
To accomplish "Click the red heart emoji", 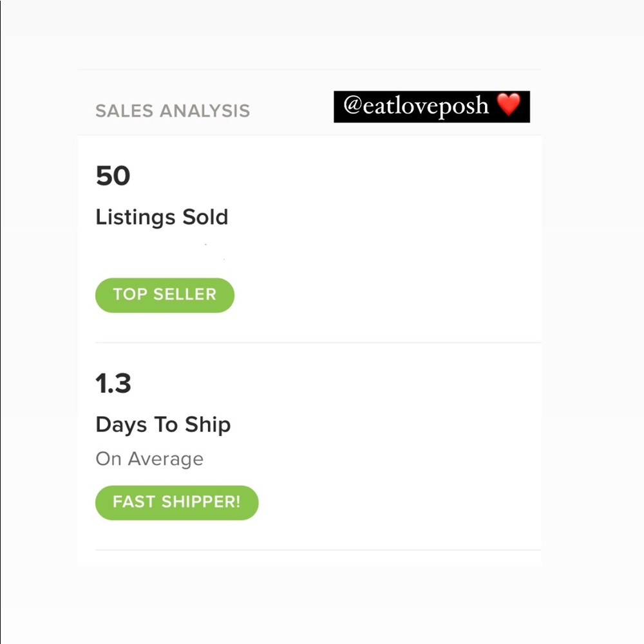I will 509,104.
